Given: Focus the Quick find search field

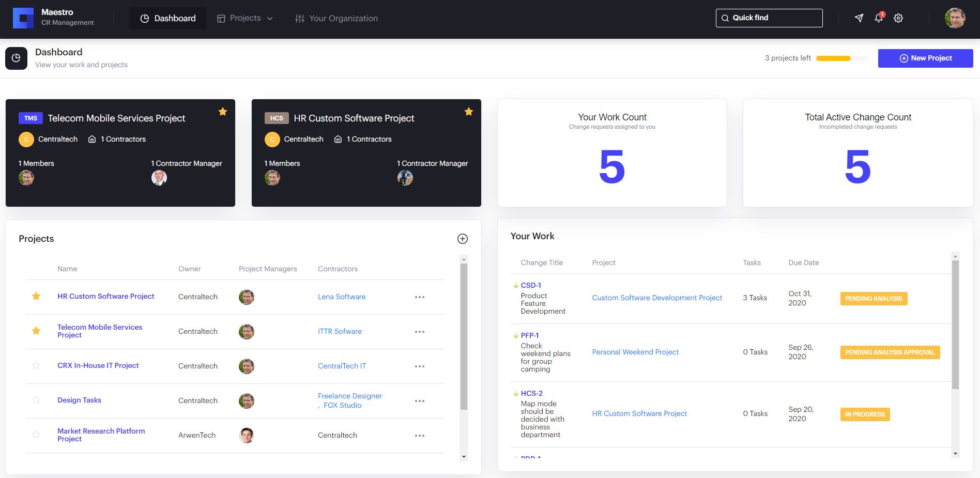Looking at the screenshot, I should 769,18.
